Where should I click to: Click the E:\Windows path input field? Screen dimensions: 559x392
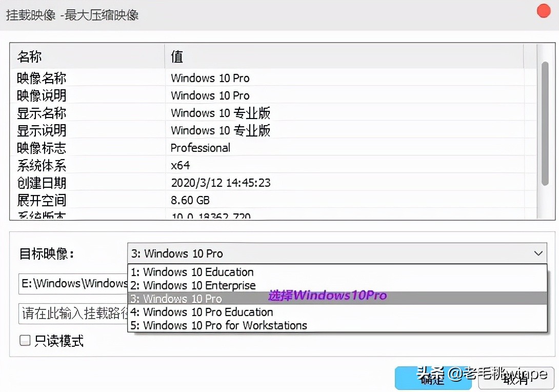pyautogui.click(x=73, y=284)
